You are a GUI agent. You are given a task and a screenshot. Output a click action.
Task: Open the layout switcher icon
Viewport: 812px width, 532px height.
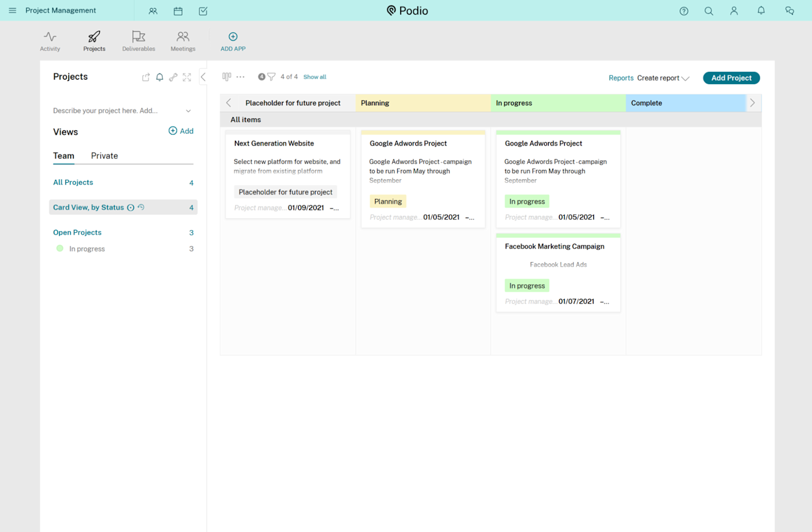point(227,77)
